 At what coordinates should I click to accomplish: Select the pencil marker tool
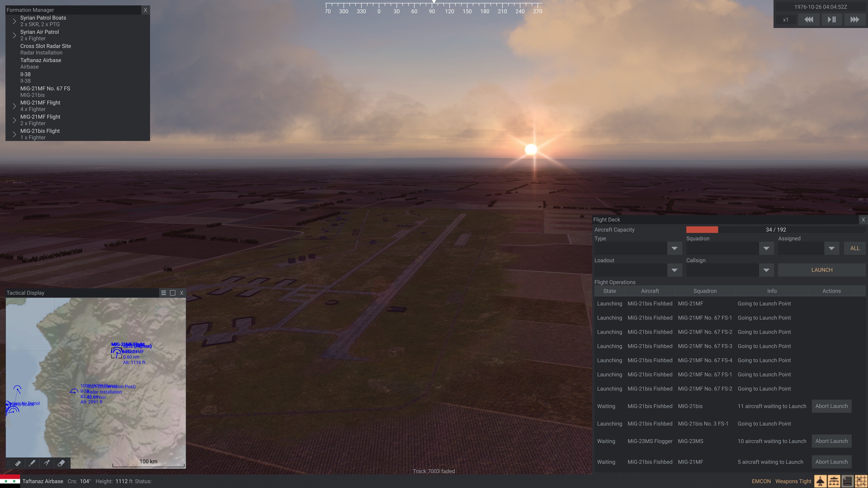(x=32, y=463)
